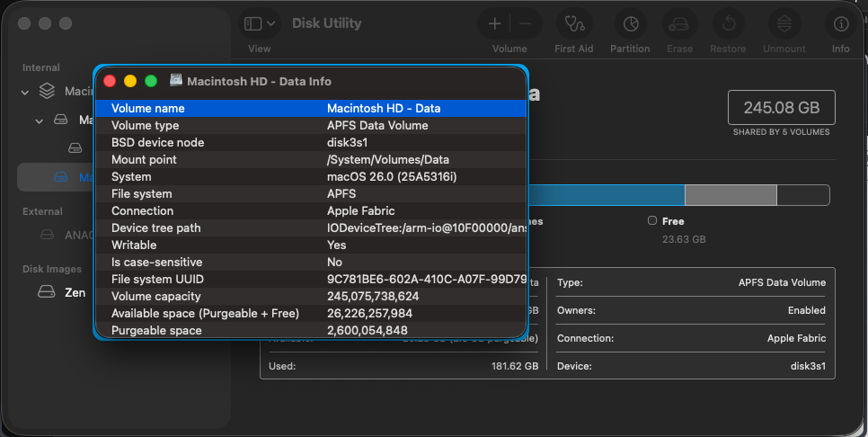Click the Used 181.62 GB value
Image resolution: width=868 pixels, height=437 pixels.
click(514, 366)
